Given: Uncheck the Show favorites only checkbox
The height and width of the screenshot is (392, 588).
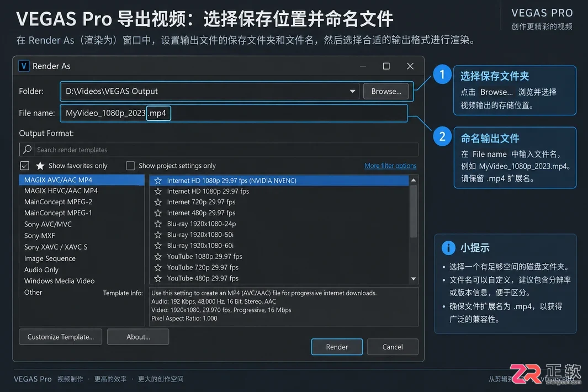Looking at the screenshot, I should click(x=25, y=166).
